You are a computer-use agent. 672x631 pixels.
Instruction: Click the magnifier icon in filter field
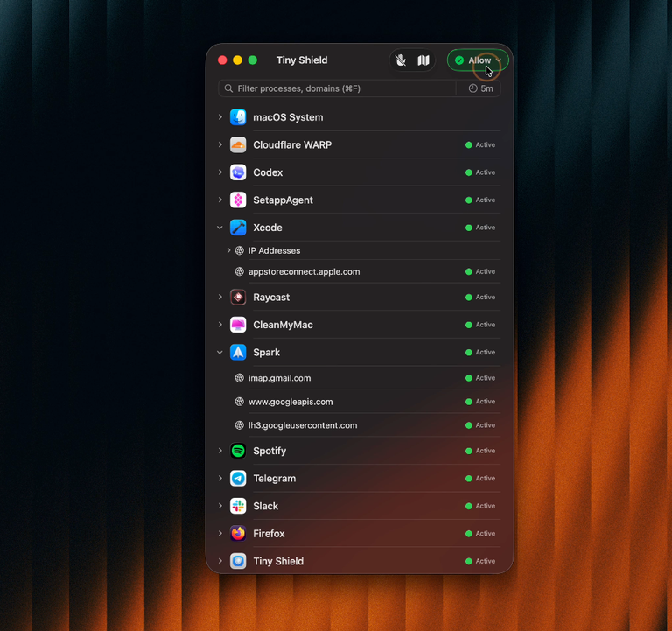[229, 88]
